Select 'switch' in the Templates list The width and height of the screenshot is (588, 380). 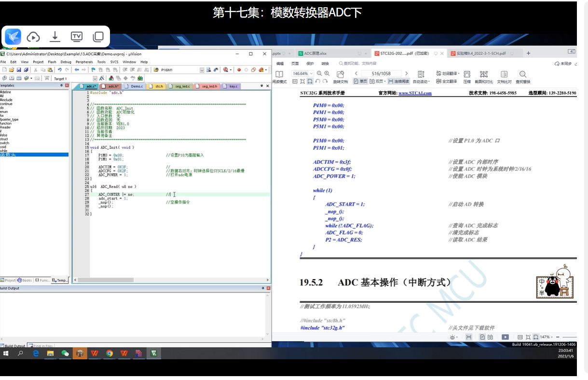click(x=4, y=143)
